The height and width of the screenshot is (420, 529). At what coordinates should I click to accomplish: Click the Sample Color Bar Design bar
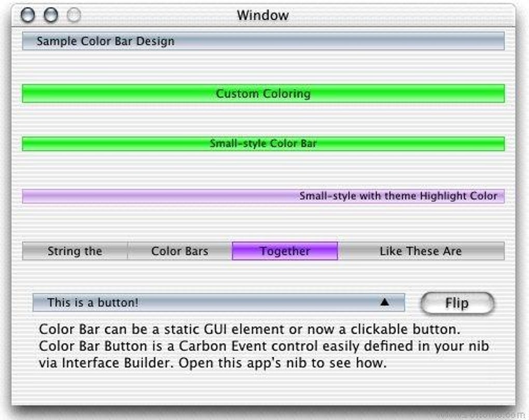point(263,40)
